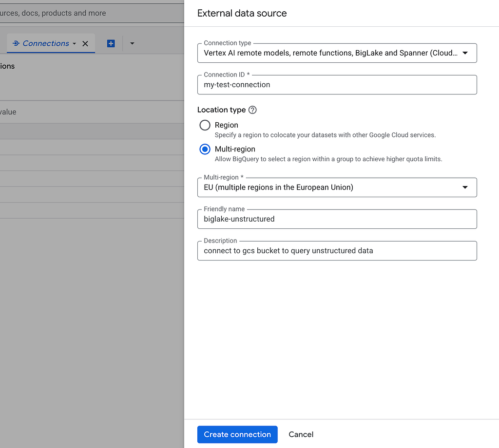Select the Multi-region radio button
This screenshot has width=499, height=448.
[205, 149]
